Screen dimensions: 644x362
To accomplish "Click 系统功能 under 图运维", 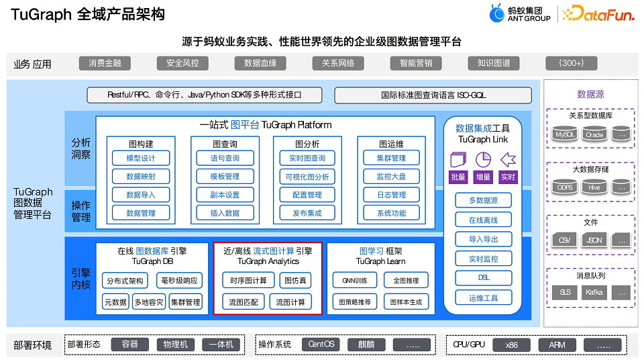I will (x=391, y=213).
